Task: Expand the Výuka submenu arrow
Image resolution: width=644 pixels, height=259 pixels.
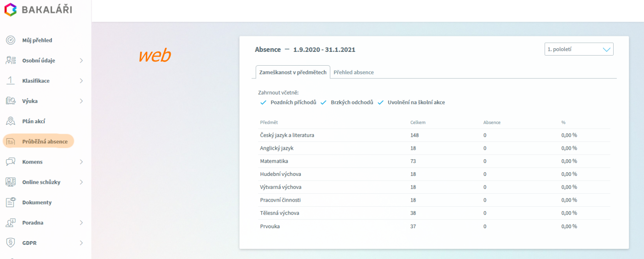Action: (81, 101)
